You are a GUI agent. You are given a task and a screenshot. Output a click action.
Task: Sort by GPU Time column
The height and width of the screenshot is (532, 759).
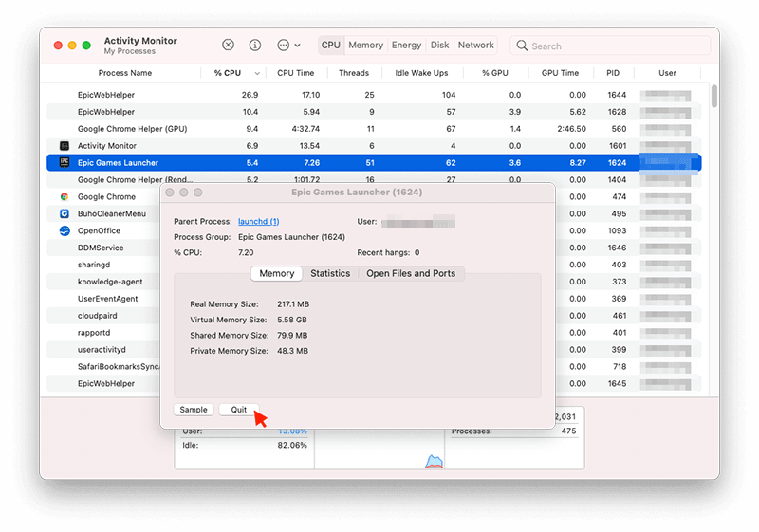(x=560, y=73)
